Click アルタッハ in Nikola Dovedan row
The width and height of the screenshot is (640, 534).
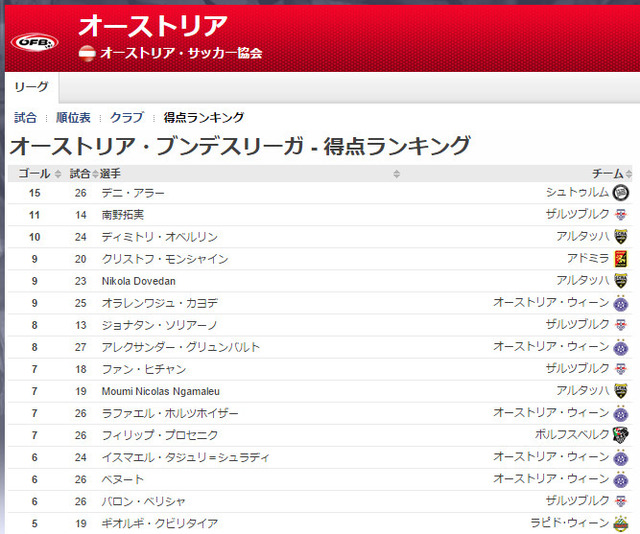tap(583, 280)
